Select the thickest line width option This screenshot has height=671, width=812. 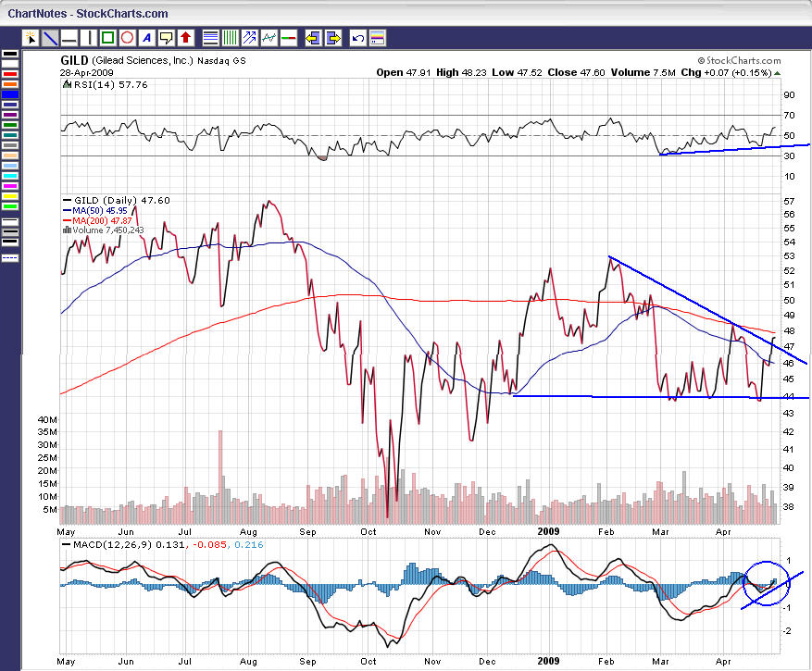(x=10, y=242)
